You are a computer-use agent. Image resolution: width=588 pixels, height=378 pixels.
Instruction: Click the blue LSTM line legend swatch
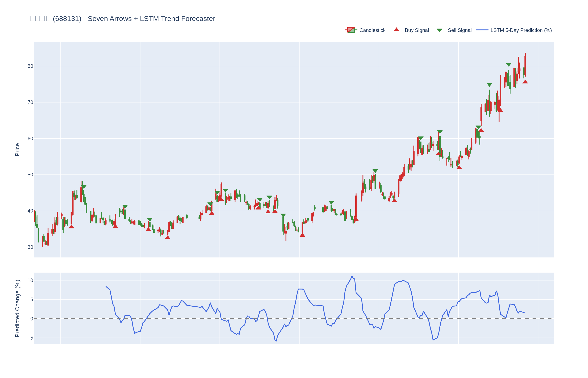click(x=482, y=30)
